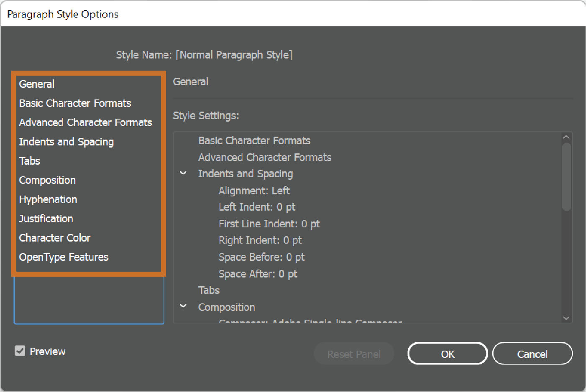The width and height of the screenshot is (586, 392).
Task: Click Alignment: Left in Style Settings
Action: [254, 191]
